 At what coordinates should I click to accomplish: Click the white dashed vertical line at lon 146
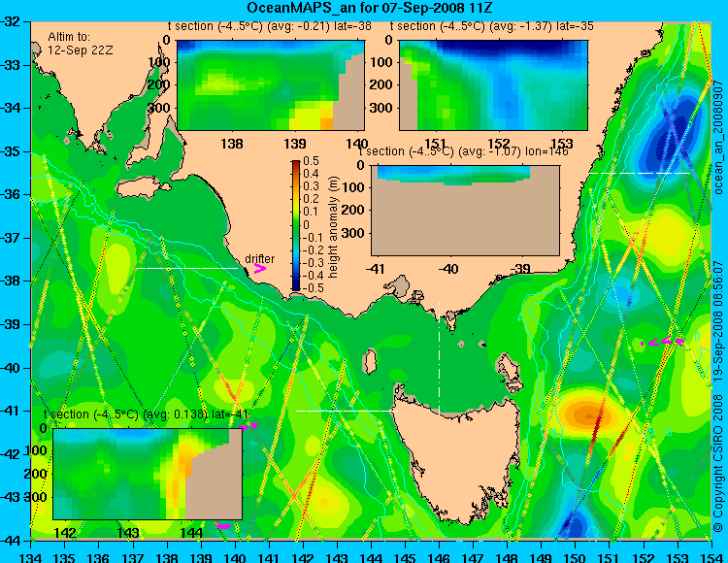[x=439, y=358]
